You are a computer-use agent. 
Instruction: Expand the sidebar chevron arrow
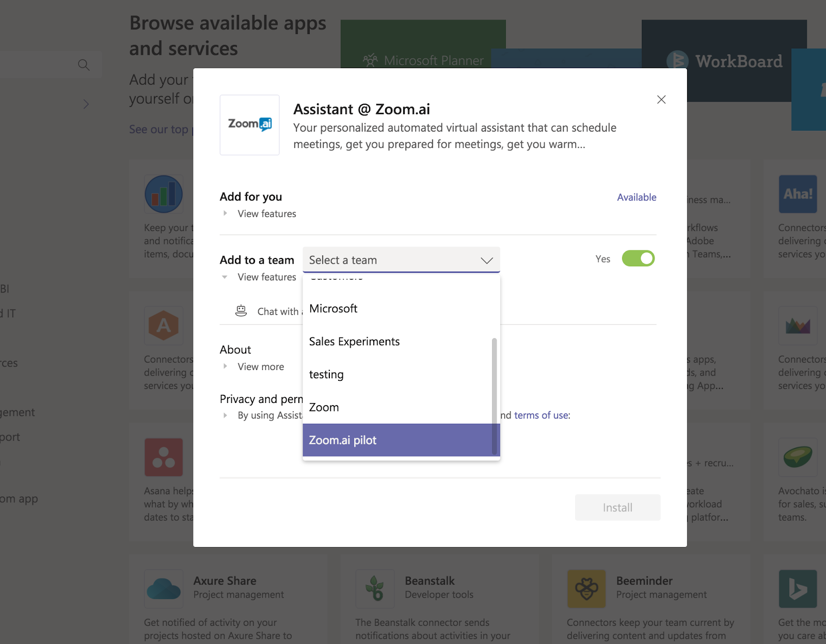tap(86, 104)
